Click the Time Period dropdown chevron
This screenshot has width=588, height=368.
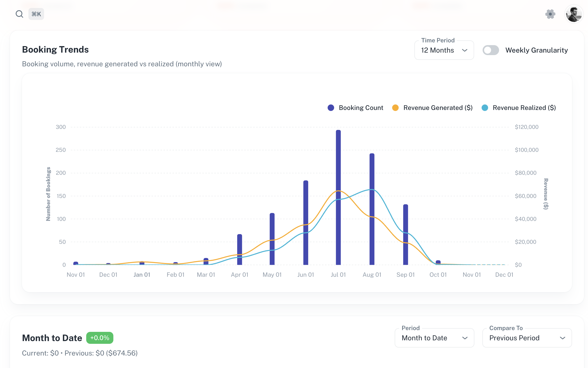click(465, 50)
